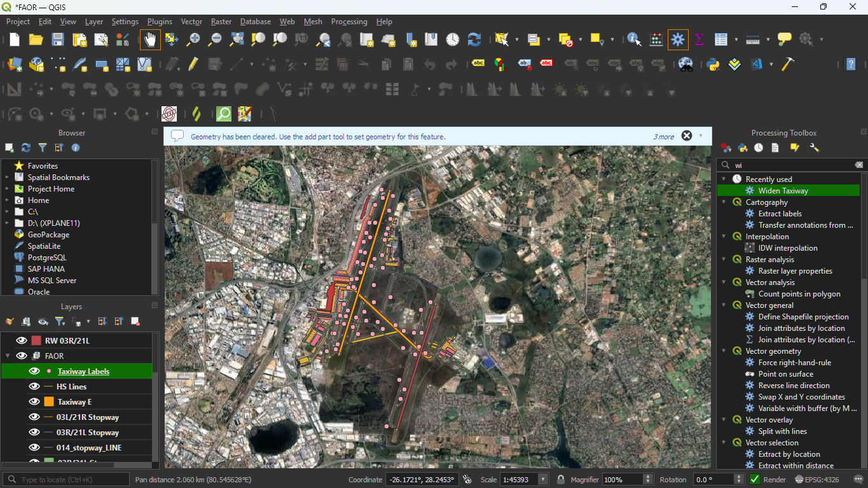Open the attribute table icon
868x488 pixels.
tap(721, 39)
